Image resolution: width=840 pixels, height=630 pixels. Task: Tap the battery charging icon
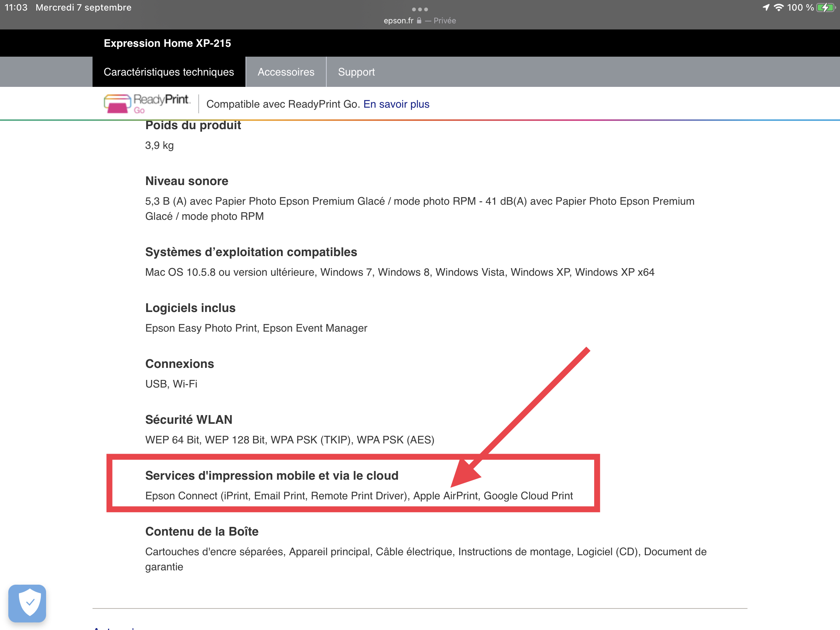825,8
